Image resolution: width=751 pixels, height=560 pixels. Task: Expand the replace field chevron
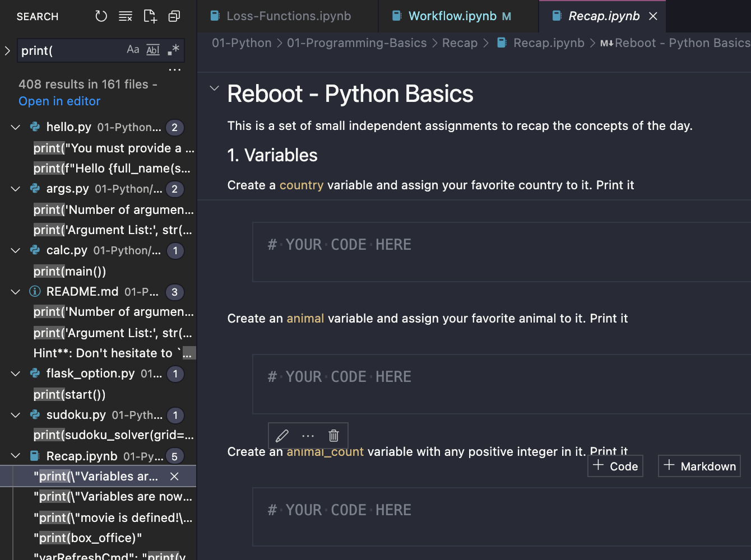(7, 50)
